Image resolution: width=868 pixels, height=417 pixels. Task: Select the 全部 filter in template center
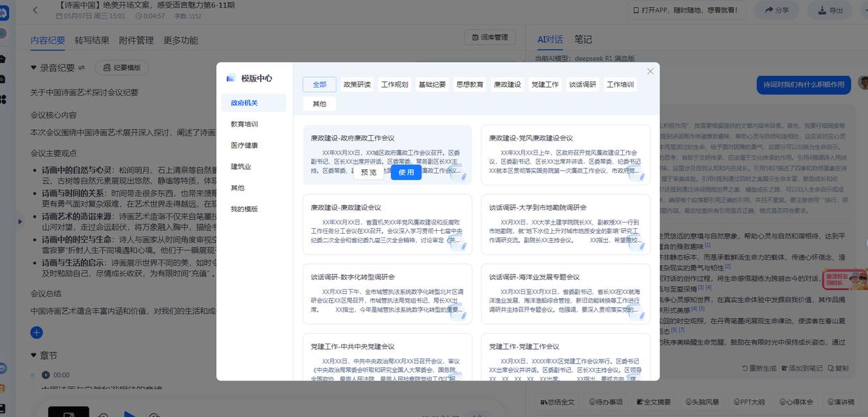point(320,83)
